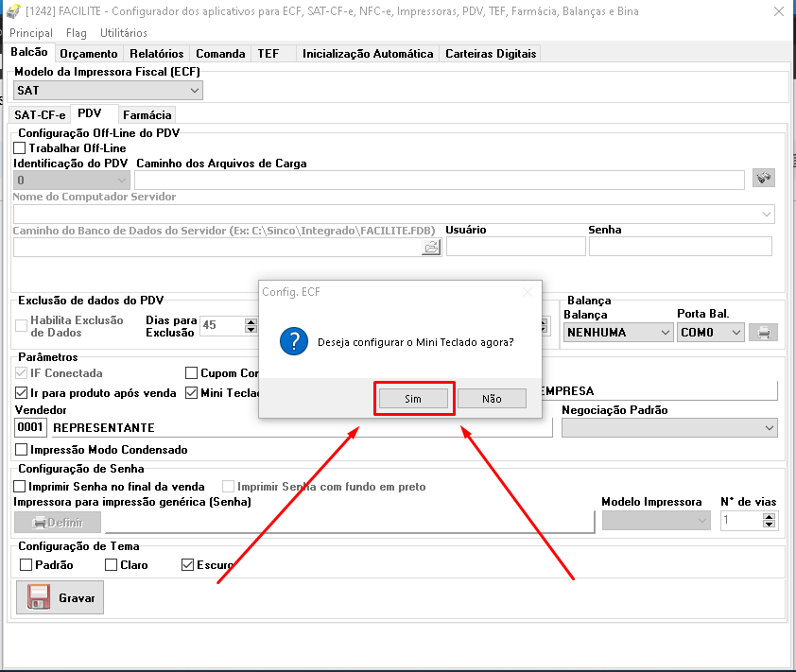
Task: Switch to Farmácia sub-tab
Action: click(147, 115)
